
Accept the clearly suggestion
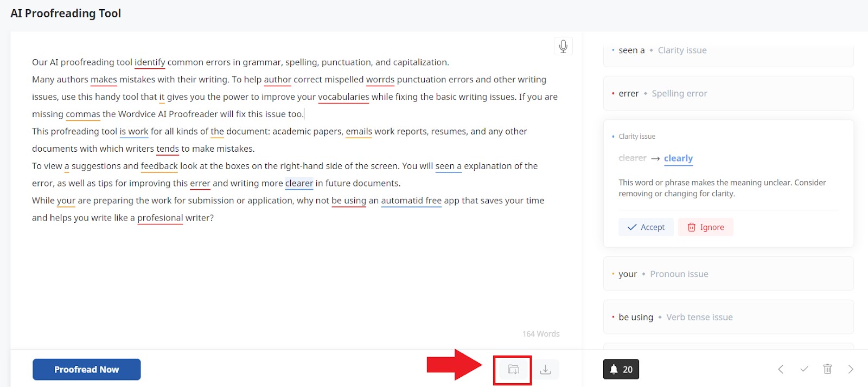click(x=646, y=227)
